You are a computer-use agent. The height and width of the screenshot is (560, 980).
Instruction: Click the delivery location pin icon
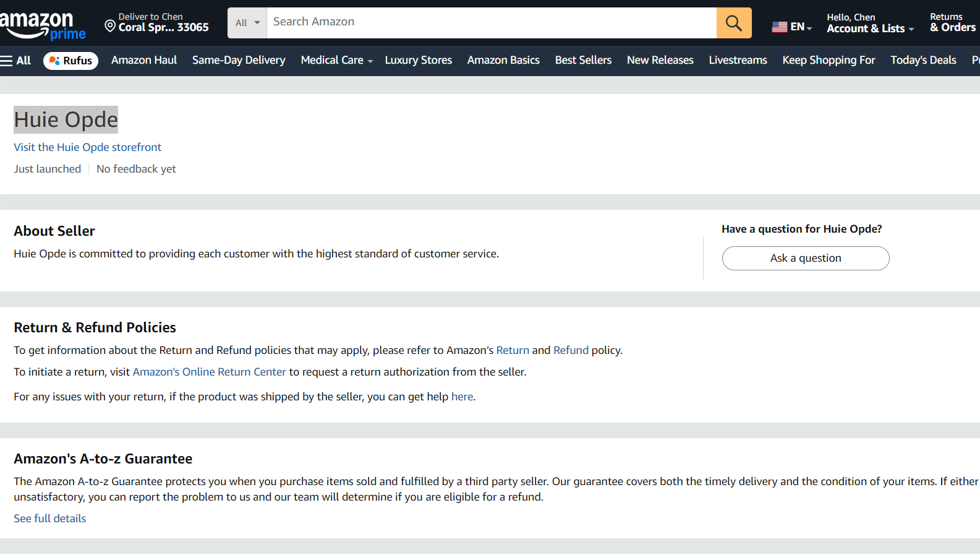point(110,25)
